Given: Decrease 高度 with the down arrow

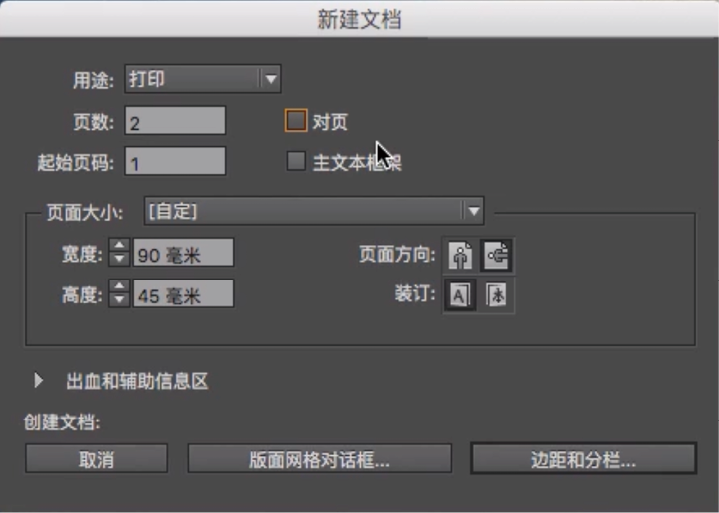Looking at the screenshot, I should click(x=120, y=299).
